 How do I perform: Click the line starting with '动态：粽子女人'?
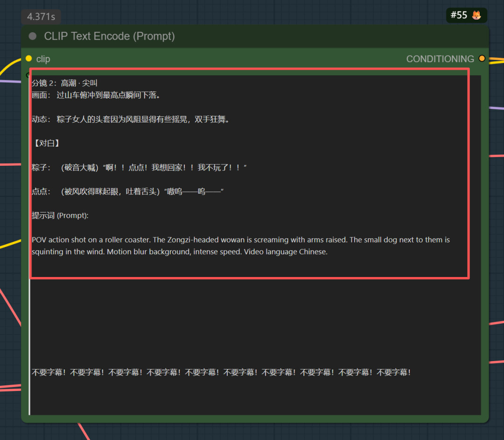click(131, 119)
